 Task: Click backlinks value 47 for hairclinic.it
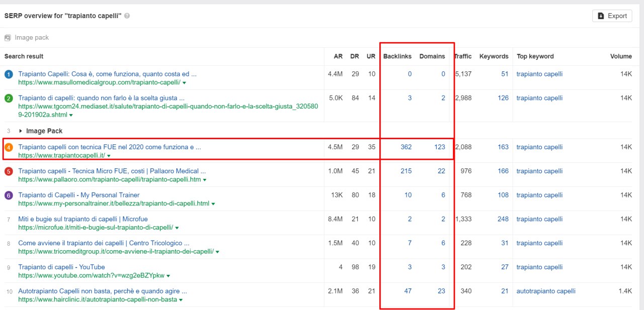pyautogui.click(x=408, y=291)
